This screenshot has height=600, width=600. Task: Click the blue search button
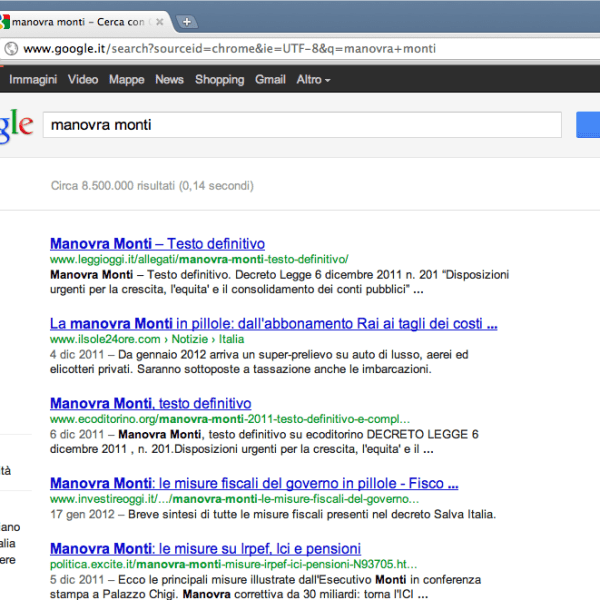pyautogui.click(x=588, y=125)
